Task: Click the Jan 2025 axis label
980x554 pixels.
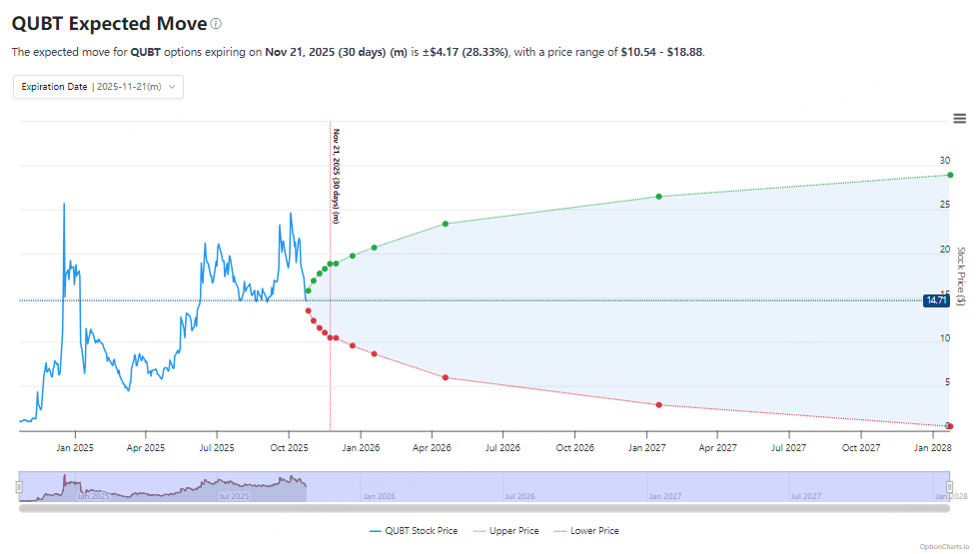Action: pyautogui.click(x=75, y=448)
